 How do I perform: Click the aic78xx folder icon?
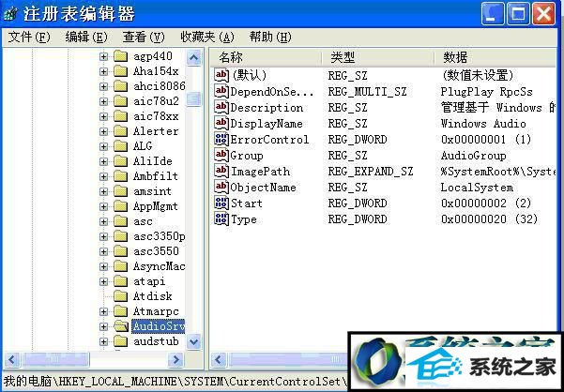click(x=120, y=116)
